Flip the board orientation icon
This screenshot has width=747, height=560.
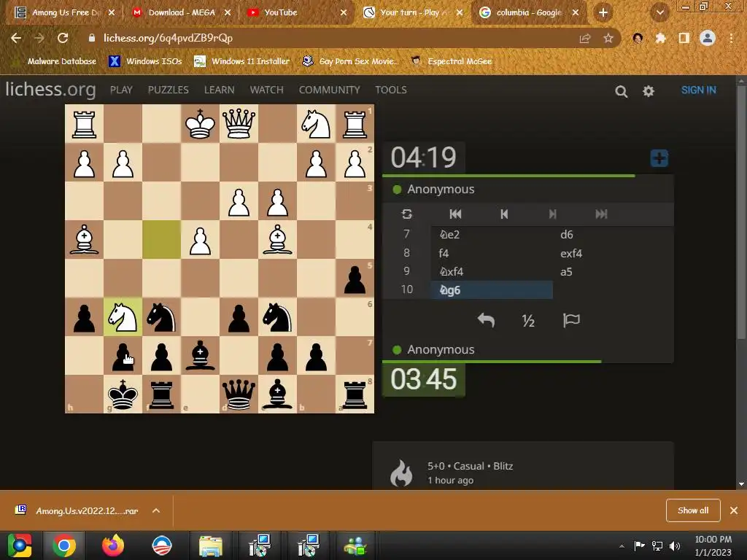click(407, 214)
